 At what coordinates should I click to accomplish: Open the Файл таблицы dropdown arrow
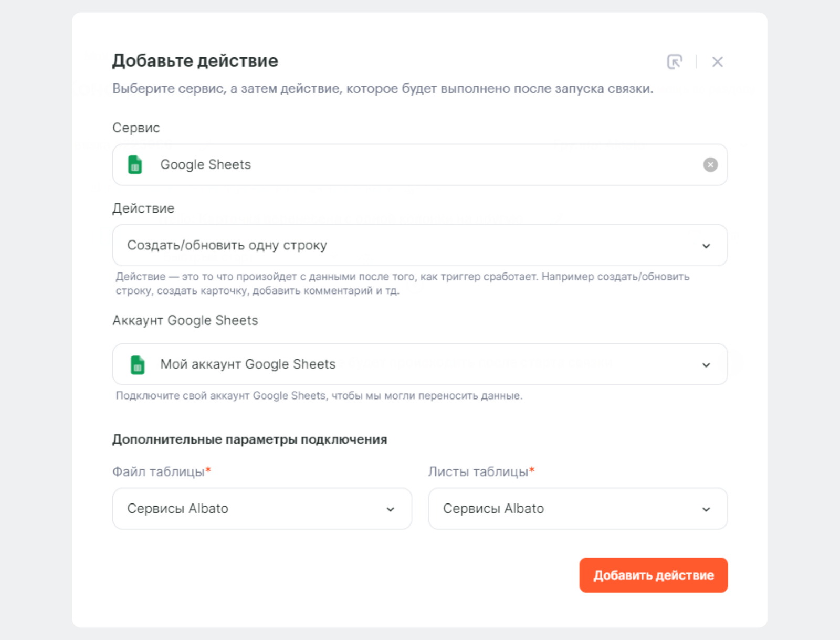pos(390,509)
